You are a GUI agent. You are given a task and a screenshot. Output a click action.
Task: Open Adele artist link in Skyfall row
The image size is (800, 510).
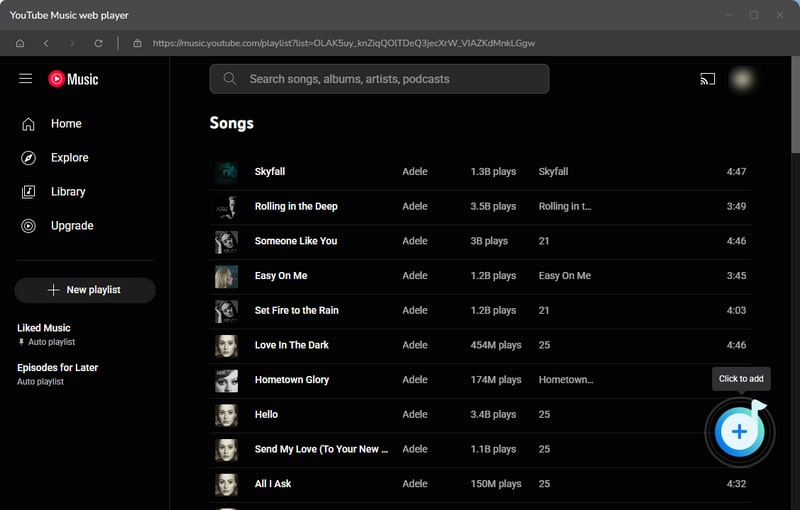point(415,172)
